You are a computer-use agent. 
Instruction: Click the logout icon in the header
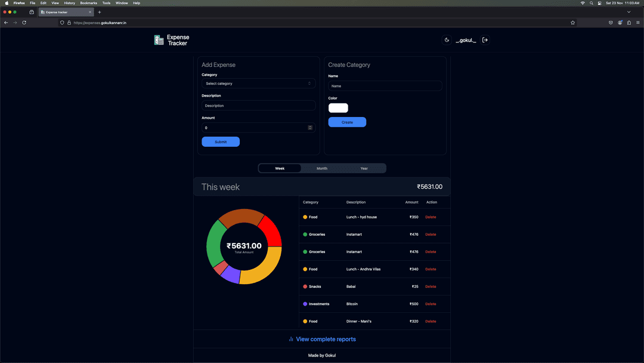coord(485,39)
